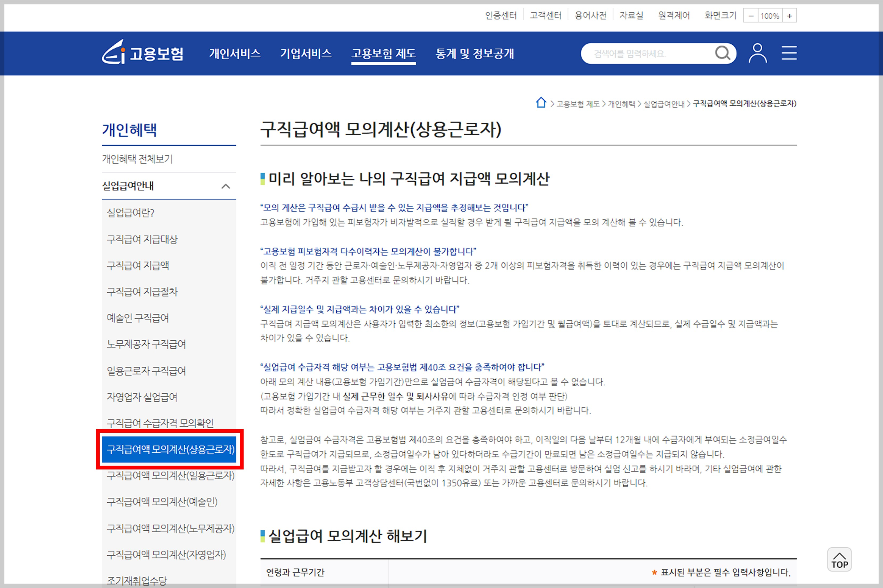Open the 통계 및 정보공개 menu
883x588 pixels.
(474, 54)
